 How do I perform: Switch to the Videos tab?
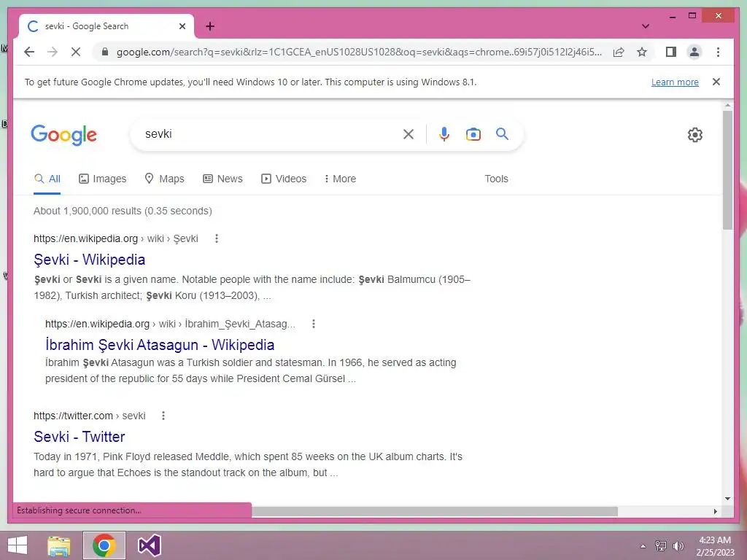click(x=284, y=179)
